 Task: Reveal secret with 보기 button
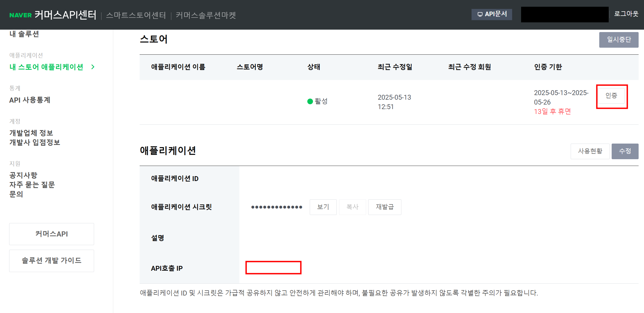coord(323,207)
